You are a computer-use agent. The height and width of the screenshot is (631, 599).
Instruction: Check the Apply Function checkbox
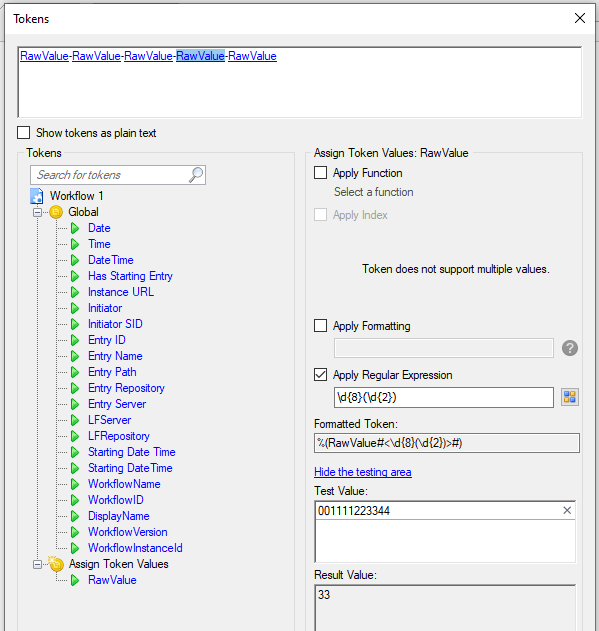point(320,173)
